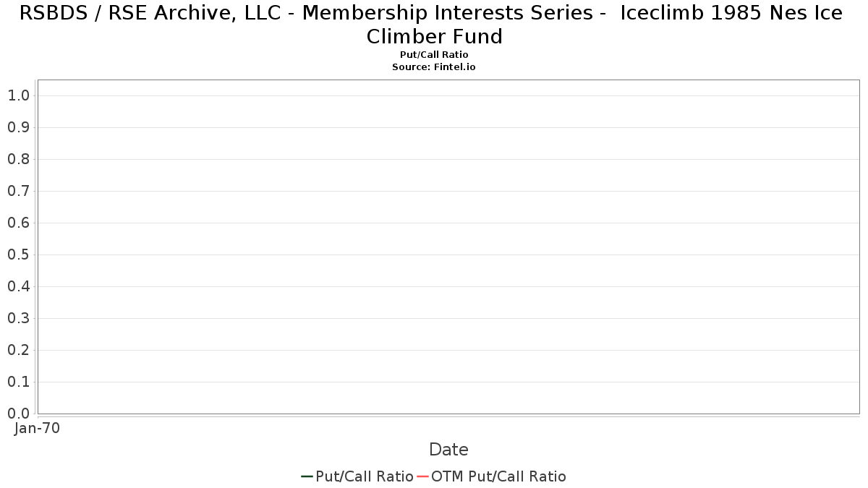The image size is (868, 488).
Task: Select the Jan-70 x-axis tick label
Action: [38, 428]
